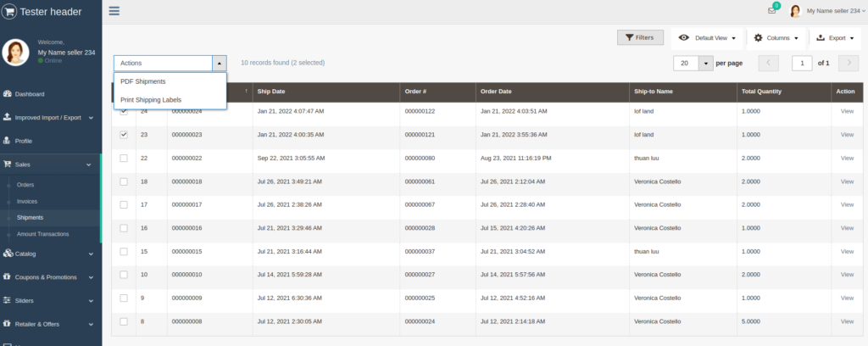868x346 pixels.
Task: Choose PDF Shipments from Actions menu
Action: coord(143,81)
